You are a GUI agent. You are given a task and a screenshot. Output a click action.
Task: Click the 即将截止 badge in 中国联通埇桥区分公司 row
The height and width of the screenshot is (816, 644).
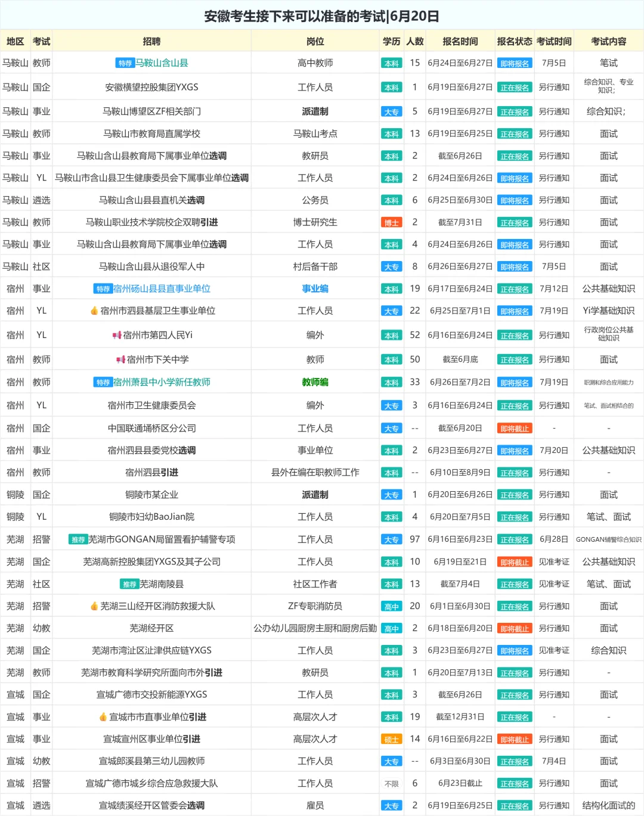(x=515, y=429)
